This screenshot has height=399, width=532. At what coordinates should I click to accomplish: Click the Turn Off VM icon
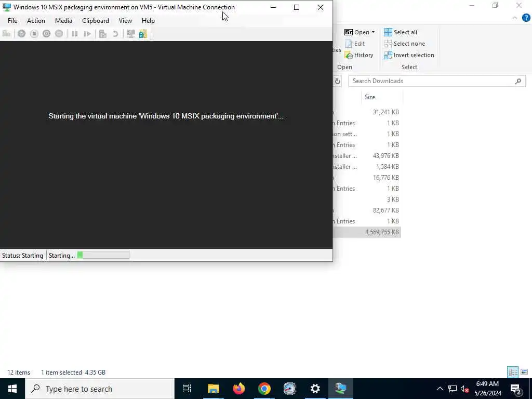34,34
